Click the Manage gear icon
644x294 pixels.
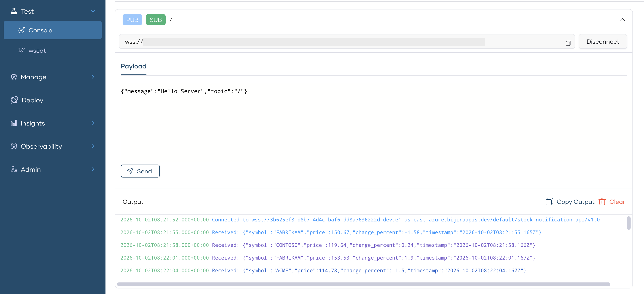[x=14, y=77]
